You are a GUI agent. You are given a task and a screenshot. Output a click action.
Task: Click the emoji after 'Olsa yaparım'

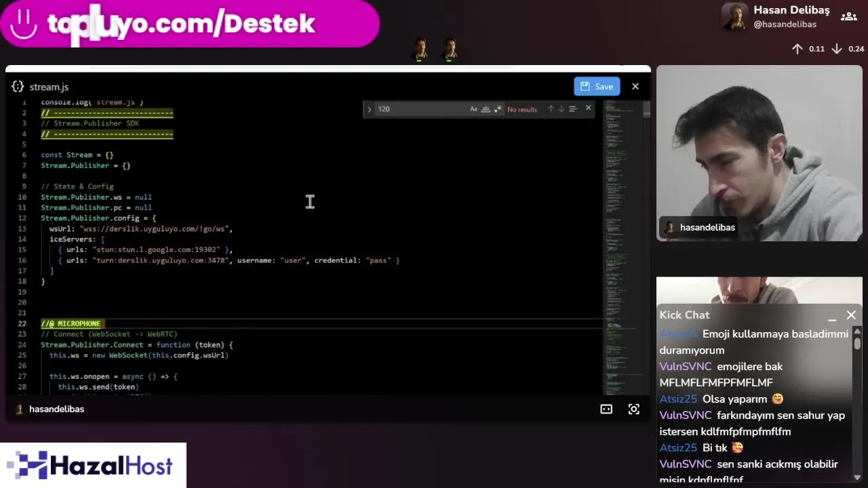click(777, 399)
